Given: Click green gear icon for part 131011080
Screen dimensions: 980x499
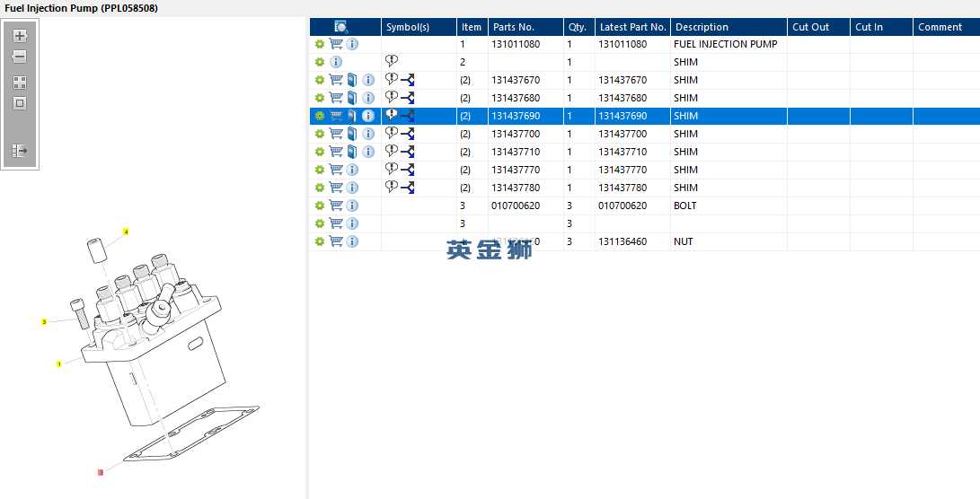Looking at the screenshot, I should point(320,44).
